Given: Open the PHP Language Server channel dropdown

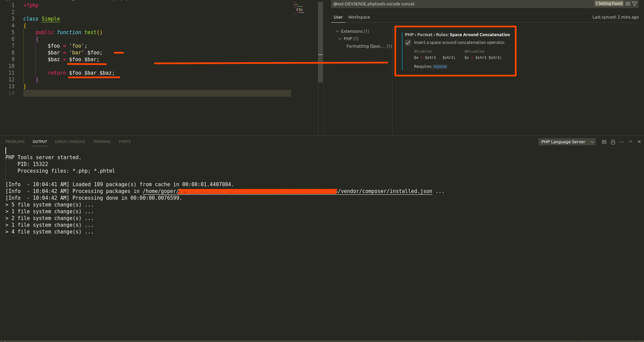Looking at the screenshot, I should (566, 142).
